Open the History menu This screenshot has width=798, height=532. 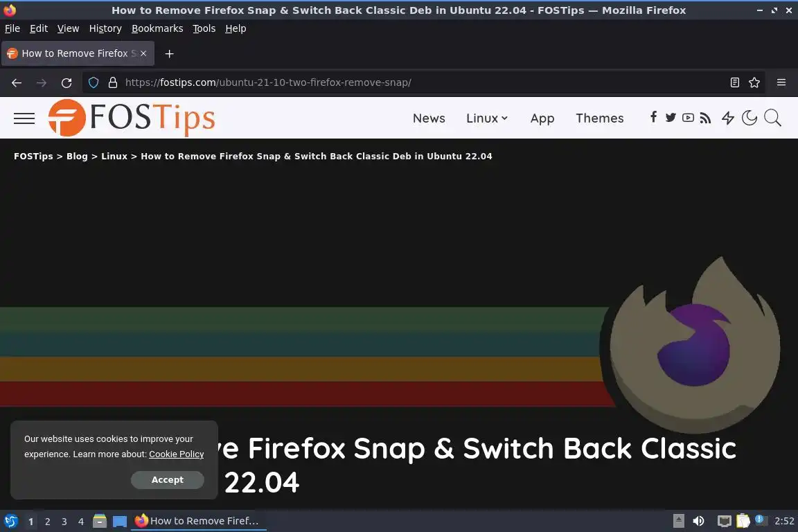105,28
